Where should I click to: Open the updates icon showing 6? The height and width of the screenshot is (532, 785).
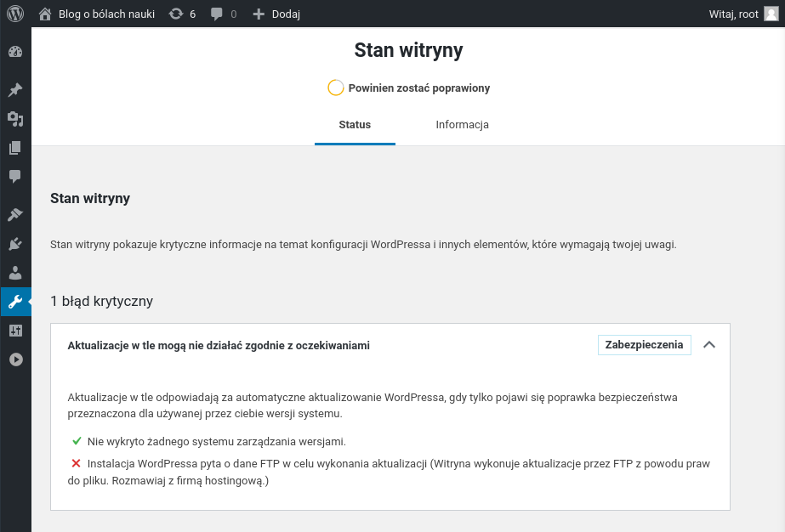tap(176, 14)
